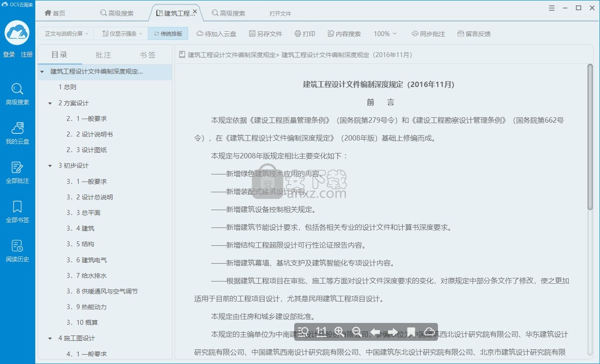Viewport: 600px width, 364px height.
Task: Click 同步批注 sync annotations
Action: pos(428,33)
